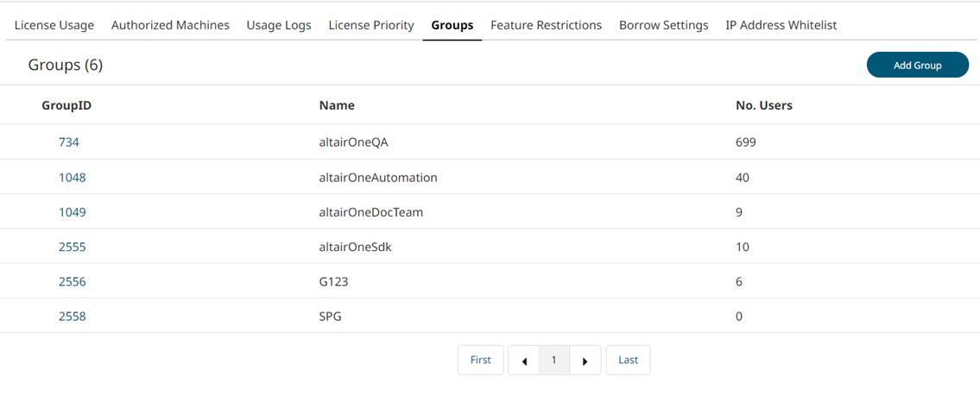This screenshot has height=409, width=980.
Task: Open the Usage Logs tab
Action: 279,25
